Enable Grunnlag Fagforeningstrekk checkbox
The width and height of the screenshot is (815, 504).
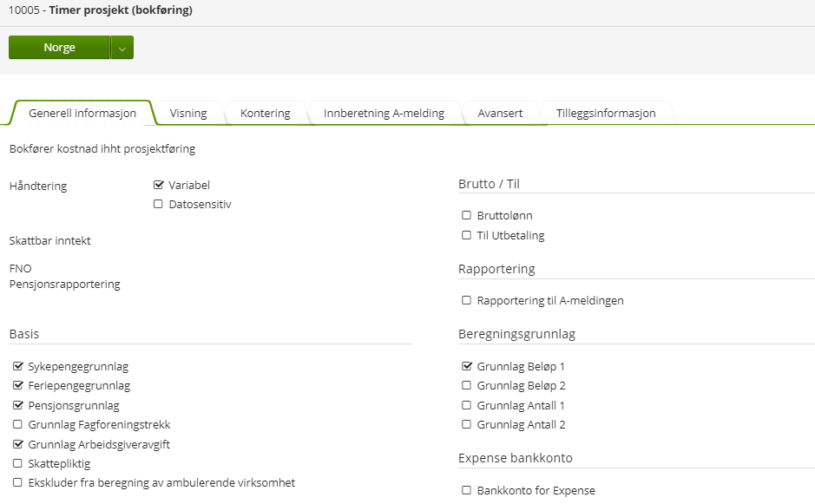(17, 425)
